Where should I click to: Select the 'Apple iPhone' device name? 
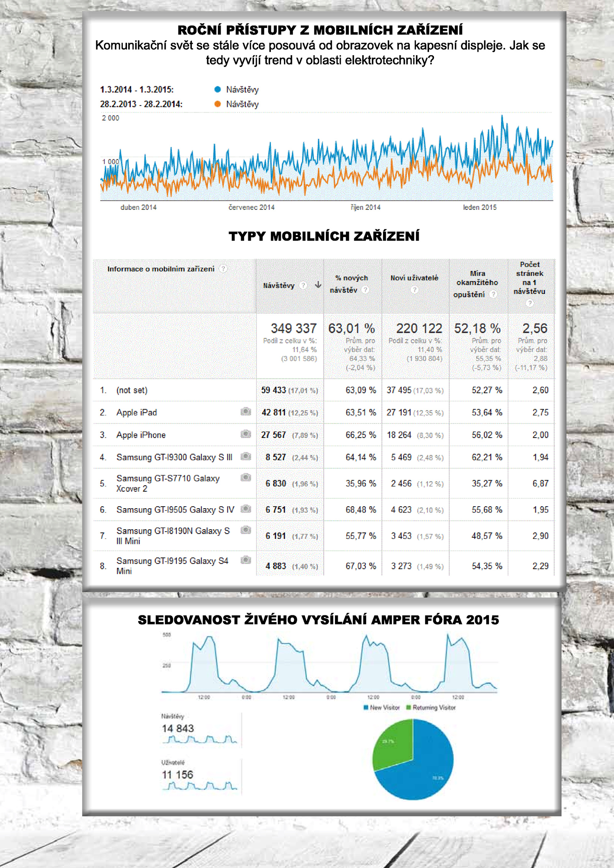tap(141, 435)
